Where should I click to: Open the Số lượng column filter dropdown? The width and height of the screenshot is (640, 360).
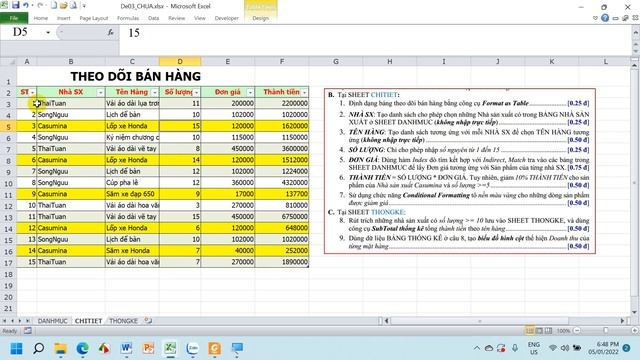coord(196,93)
